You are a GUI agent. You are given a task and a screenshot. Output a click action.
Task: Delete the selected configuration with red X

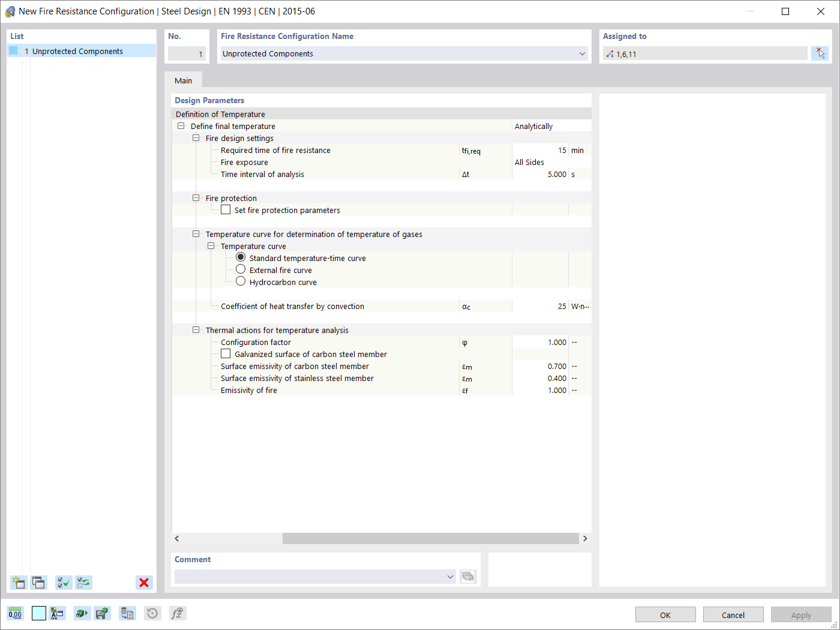tap(144, 582)
